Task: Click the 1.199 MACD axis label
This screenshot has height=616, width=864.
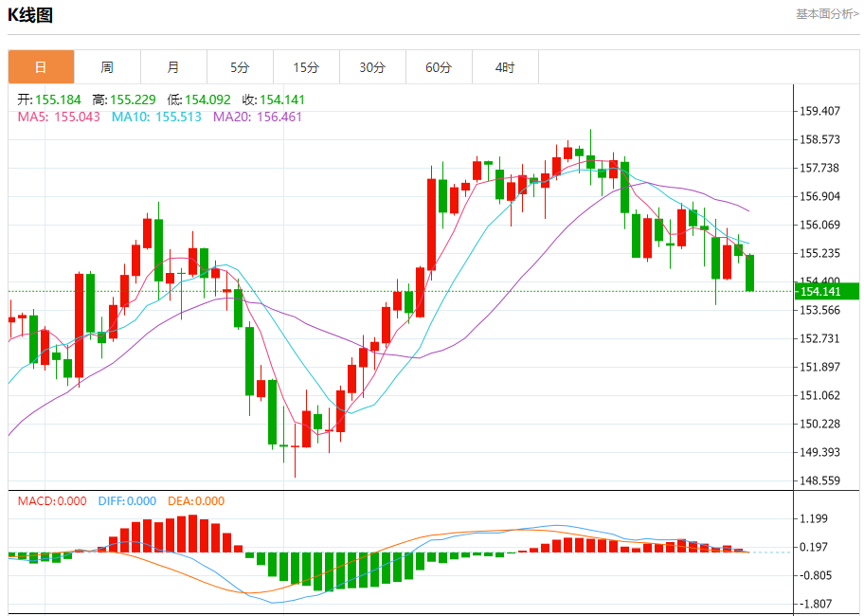Action: click(x=814, y=518)
